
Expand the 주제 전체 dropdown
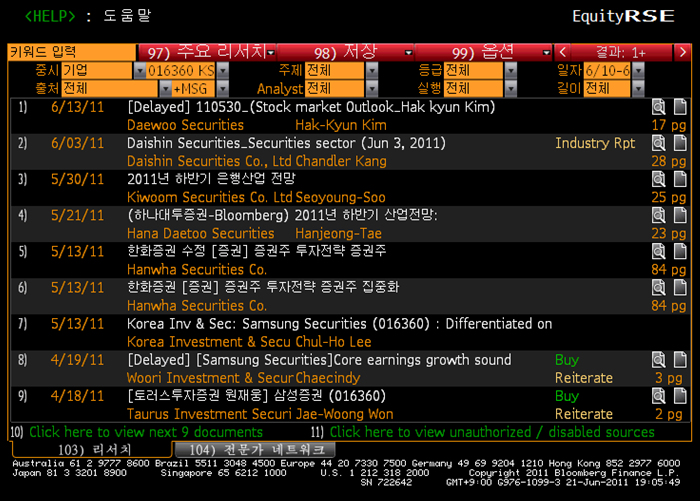coord(371,71)
